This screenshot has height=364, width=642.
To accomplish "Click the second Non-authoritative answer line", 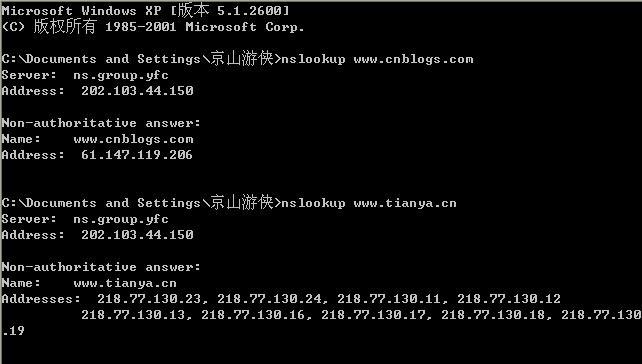I will tap(101, 267).
